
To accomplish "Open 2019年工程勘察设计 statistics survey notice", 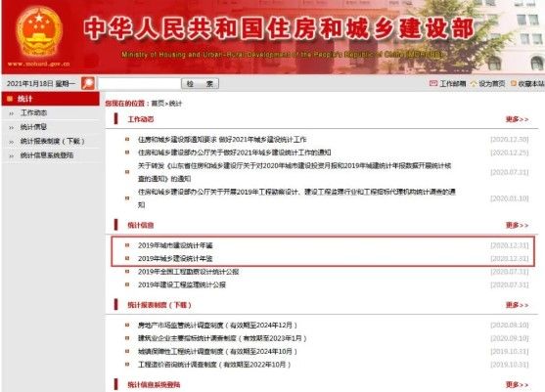I will pos(296,198).
